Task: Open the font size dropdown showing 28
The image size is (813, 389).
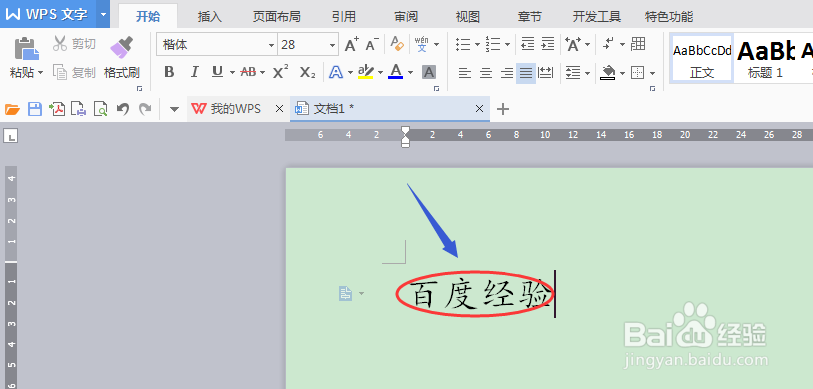Action: [x=332, y=45]
